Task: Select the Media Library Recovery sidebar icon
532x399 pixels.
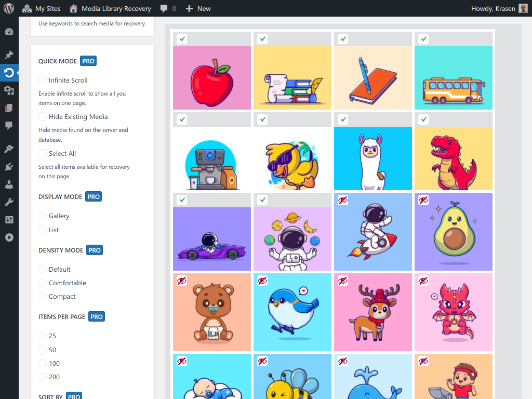Action: pos(9,73)
